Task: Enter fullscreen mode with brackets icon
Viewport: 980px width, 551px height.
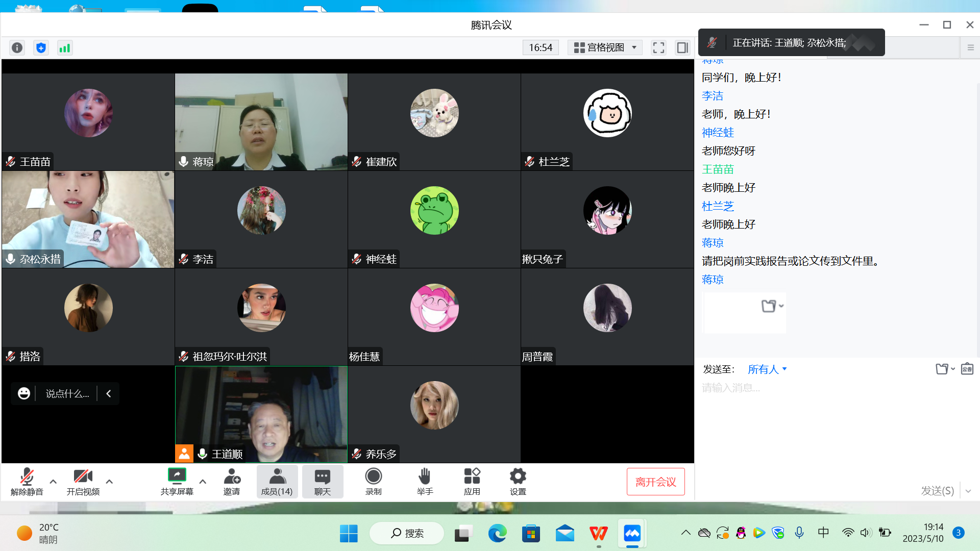Action: (x=658, y=48)
